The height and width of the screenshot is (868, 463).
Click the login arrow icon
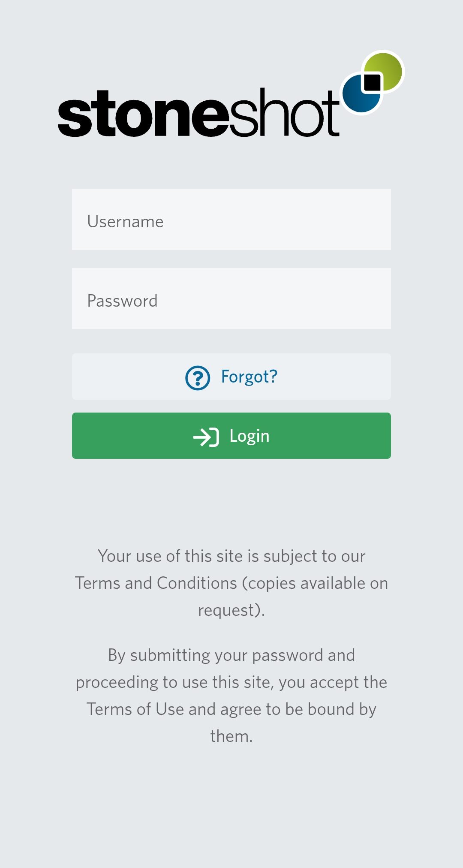206,437
